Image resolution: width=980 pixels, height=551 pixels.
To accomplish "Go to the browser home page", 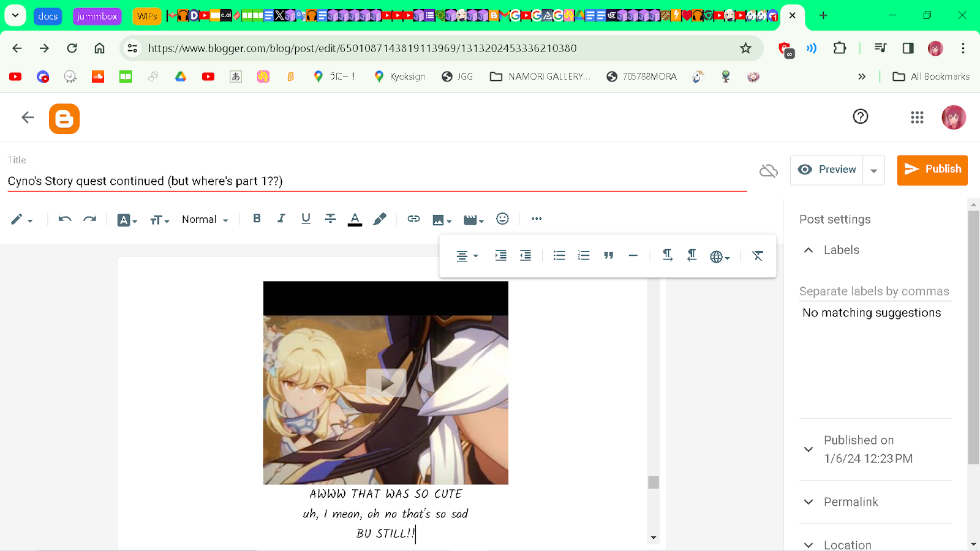I will pos(99,48).
